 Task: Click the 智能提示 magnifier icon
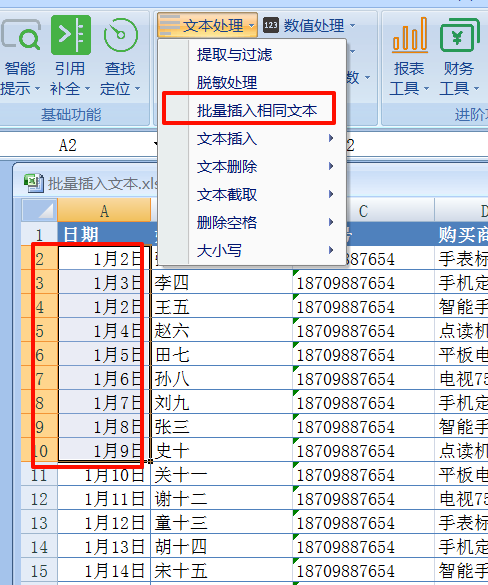click(21, 35)
